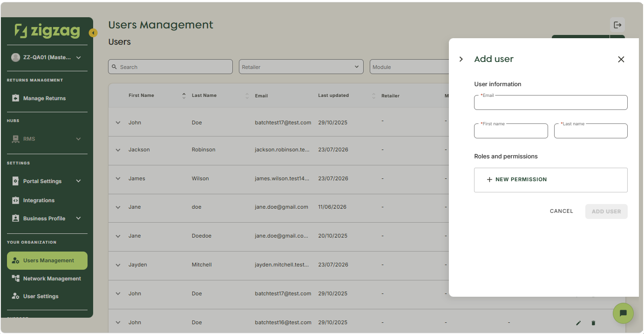
Task: Close the Add user panel
Action: (x=621, y=59)
